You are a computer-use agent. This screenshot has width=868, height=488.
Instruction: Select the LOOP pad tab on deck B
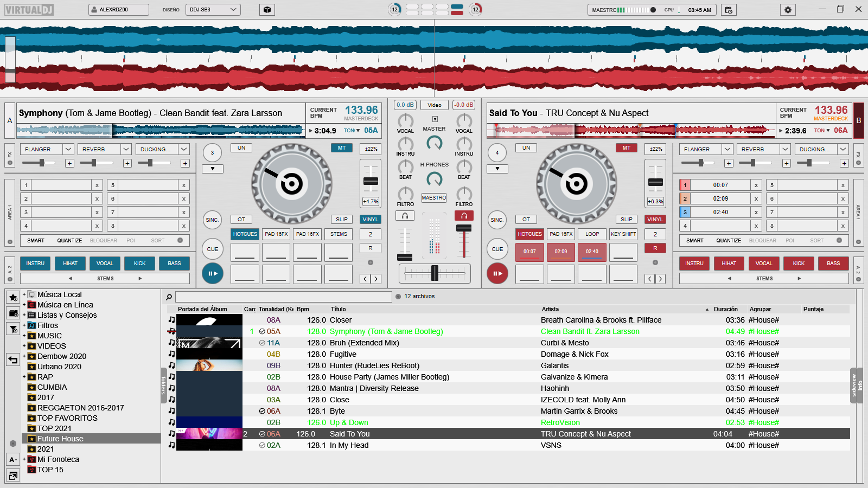592,234
